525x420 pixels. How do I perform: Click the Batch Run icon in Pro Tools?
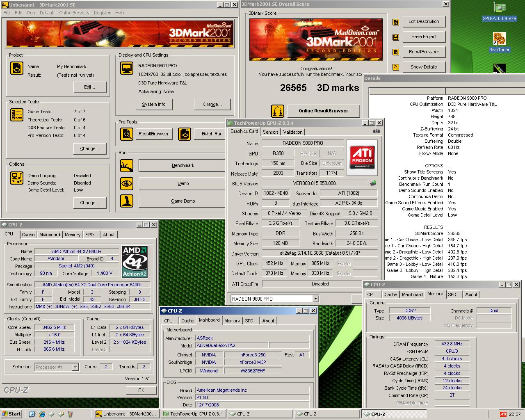[185, 134]
